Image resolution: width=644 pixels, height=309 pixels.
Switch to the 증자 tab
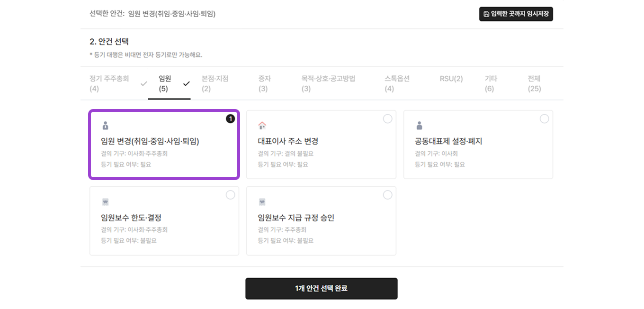(265, 83)
